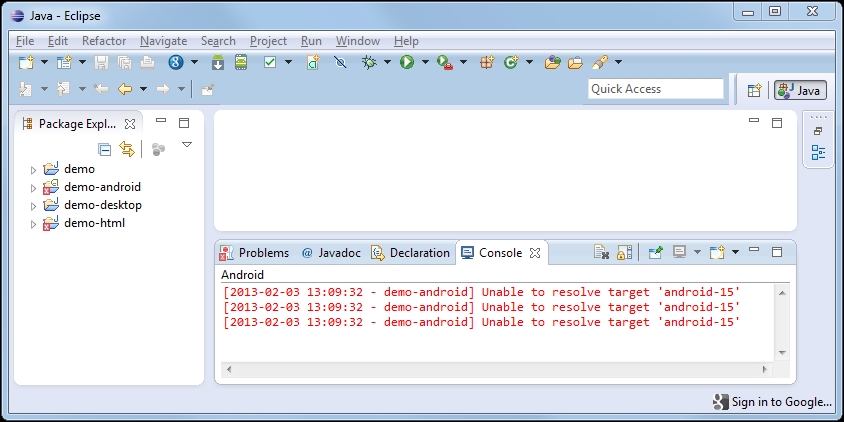Open the Run menu
844x422 pixels.
[x=311, y=41]
